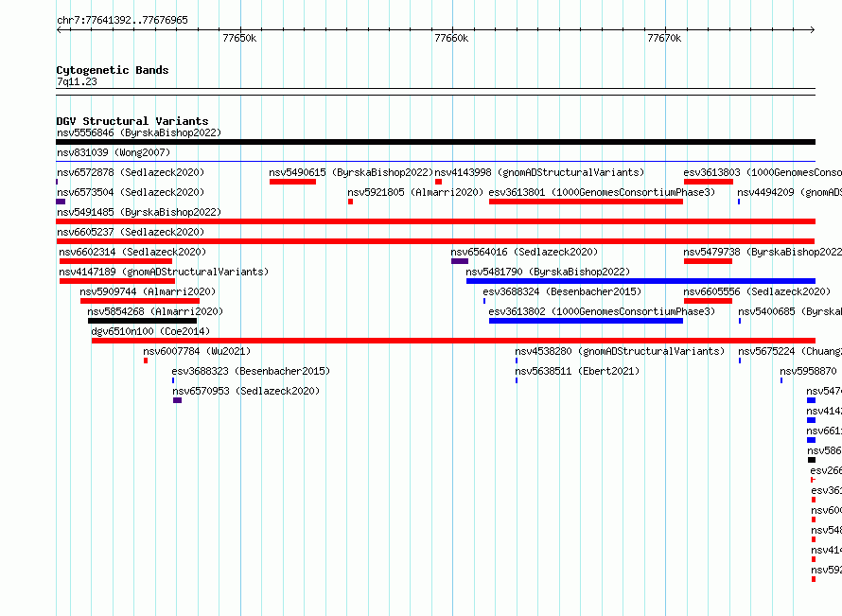Screen dimensions: 842x616
Task: Select the black nsv5854268 variant bar
Action: point(142,321)
